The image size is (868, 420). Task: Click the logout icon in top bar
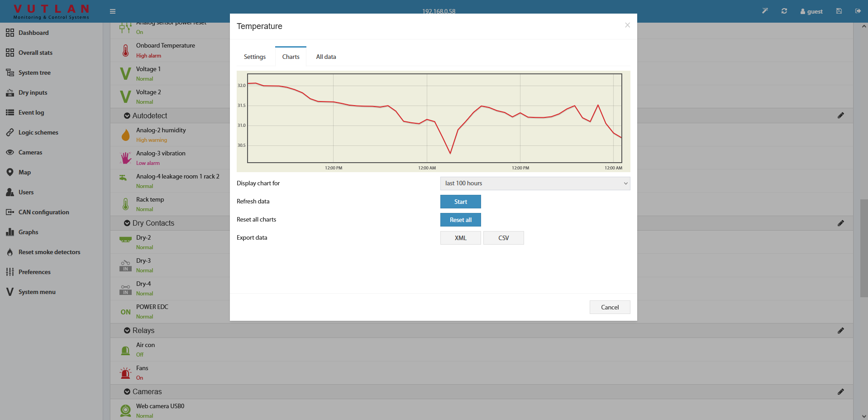click(858, 11)
